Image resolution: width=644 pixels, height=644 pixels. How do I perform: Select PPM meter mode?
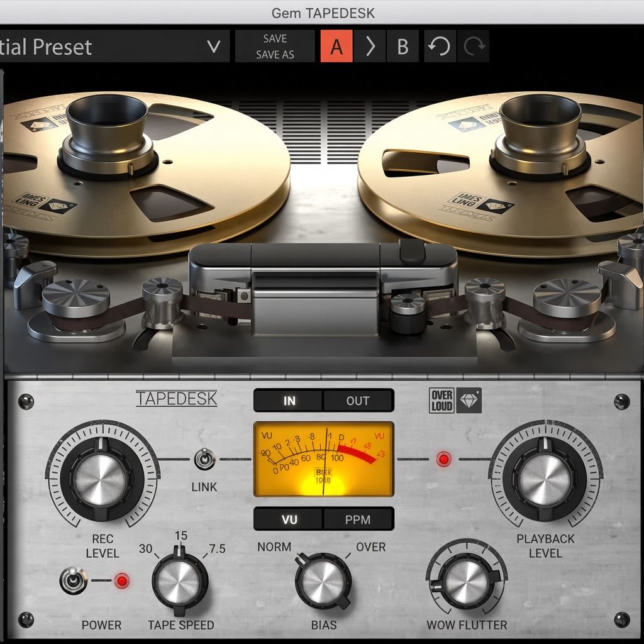click(x=358, y=519)
